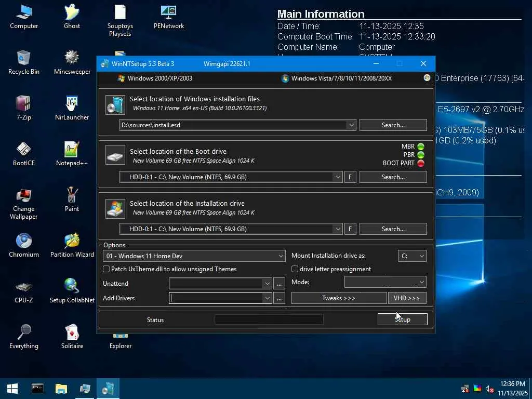Open File Explorer from taskbar
532x399 pixels.
point(61,389)
